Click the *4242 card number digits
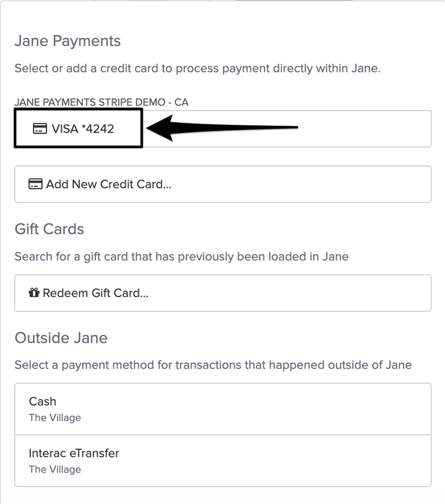 pos(98,129)
